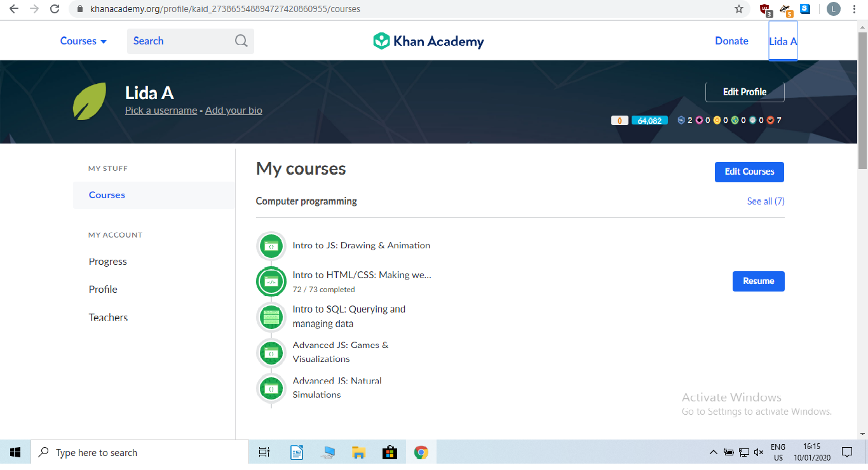The height and width of the screenshot is (470, 868).
Task: Open the Courses dropdown menu
Action: pos(83,41)
